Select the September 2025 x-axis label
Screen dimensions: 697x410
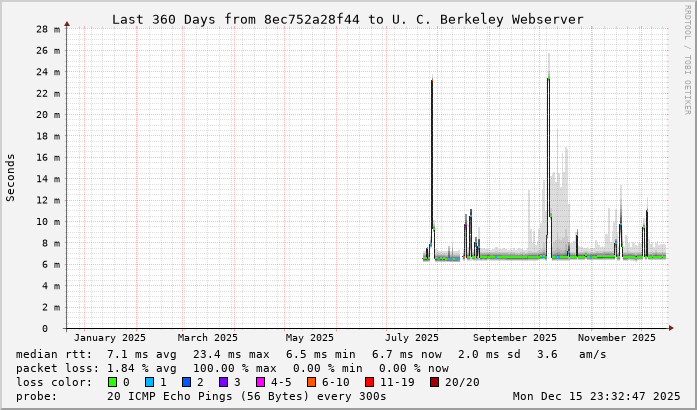(515, 338)
